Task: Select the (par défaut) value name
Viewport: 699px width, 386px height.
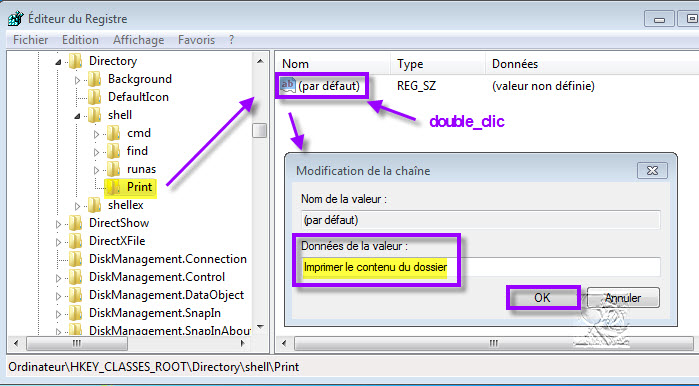Action: (329, 86)
